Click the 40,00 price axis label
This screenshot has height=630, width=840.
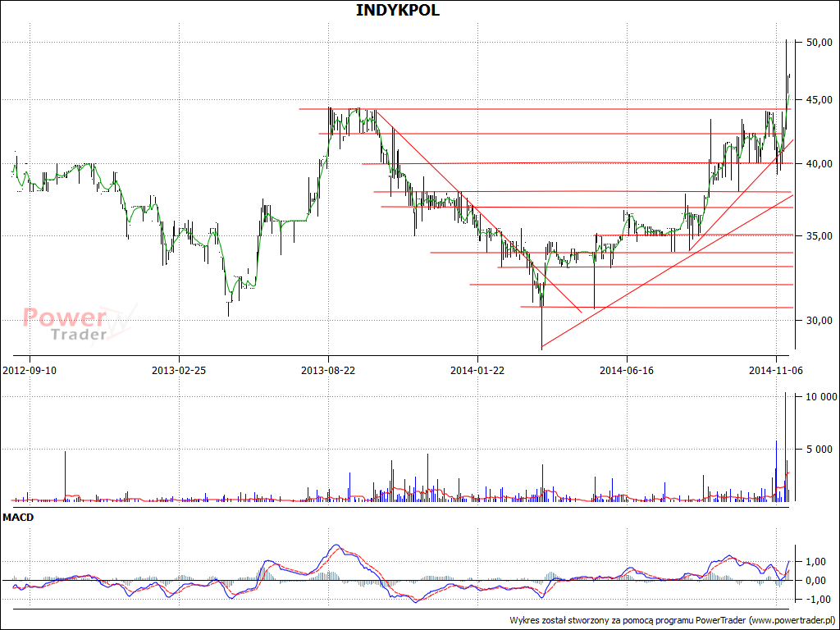tap(819, 164)
